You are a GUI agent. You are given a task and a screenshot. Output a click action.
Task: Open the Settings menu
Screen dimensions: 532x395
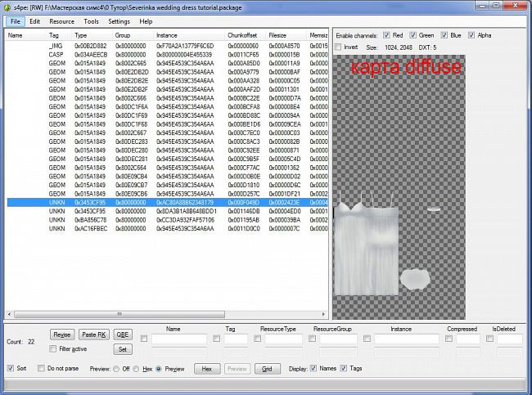[119, 21]
